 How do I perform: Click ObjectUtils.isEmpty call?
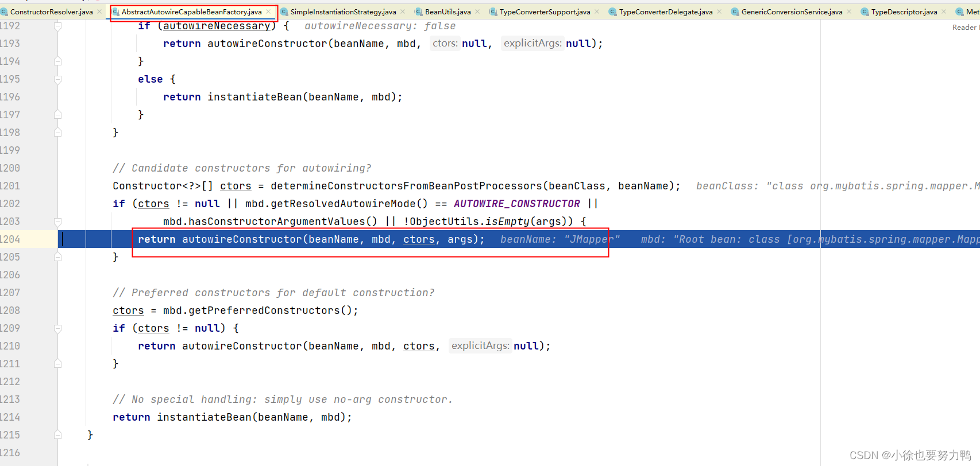pos(469,222)
